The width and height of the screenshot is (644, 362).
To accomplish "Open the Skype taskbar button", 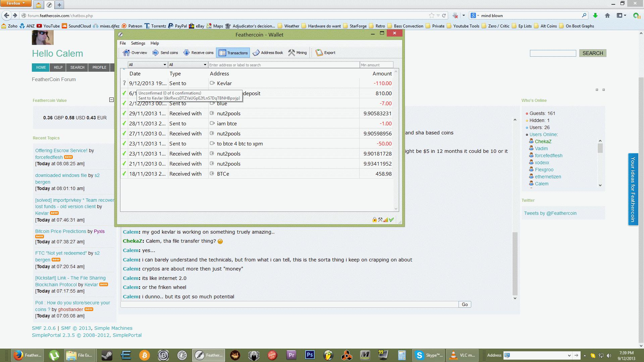I will click(429, 355).
